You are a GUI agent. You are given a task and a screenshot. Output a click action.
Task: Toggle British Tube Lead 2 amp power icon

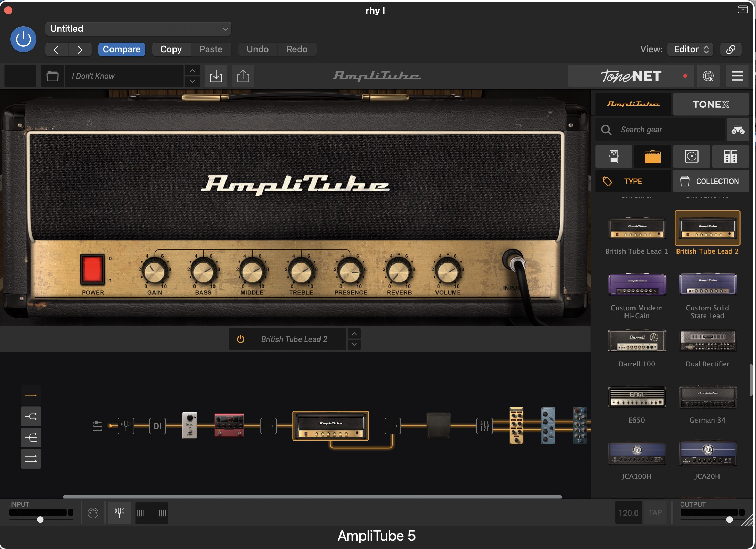click(x=241, y=339)
